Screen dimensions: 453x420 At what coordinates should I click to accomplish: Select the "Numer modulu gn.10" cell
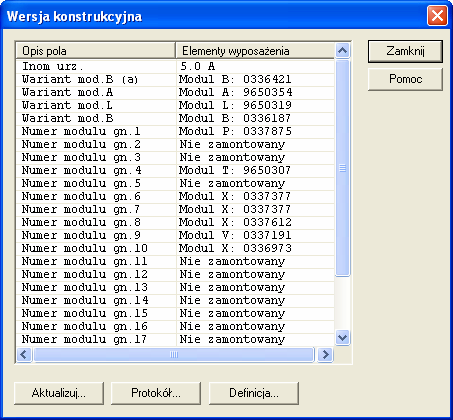96,248
